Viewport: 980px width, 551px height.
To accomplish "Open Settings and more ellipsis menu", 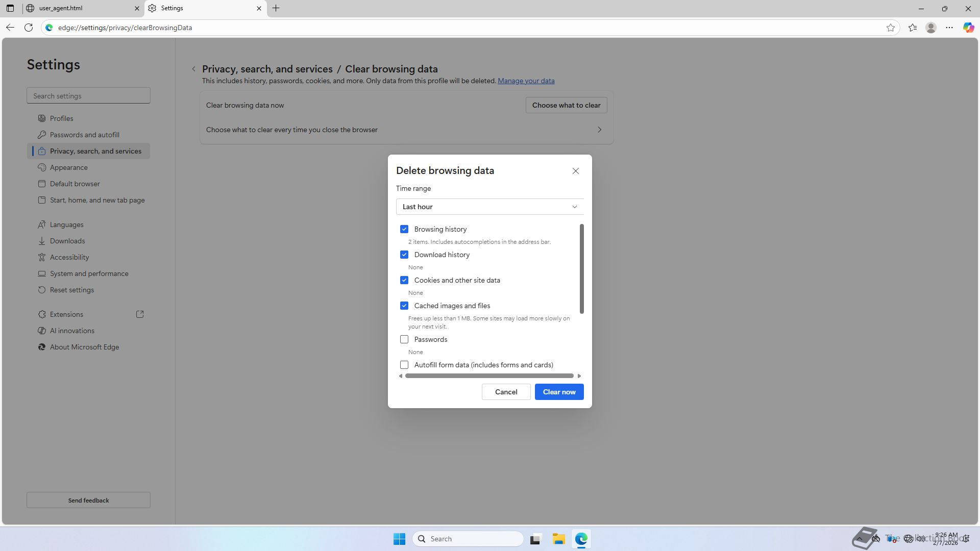I will click(949, 28).
